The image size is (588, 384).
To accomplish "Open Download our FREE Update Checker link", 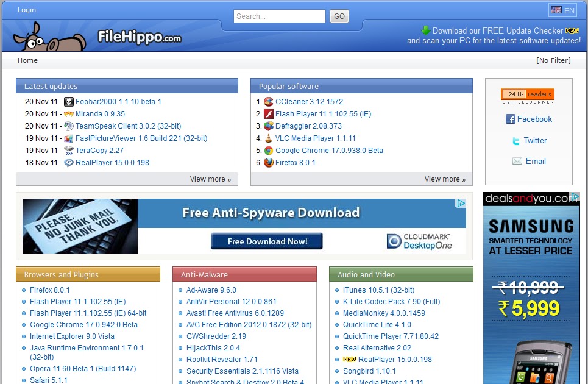I will [498, 30].
